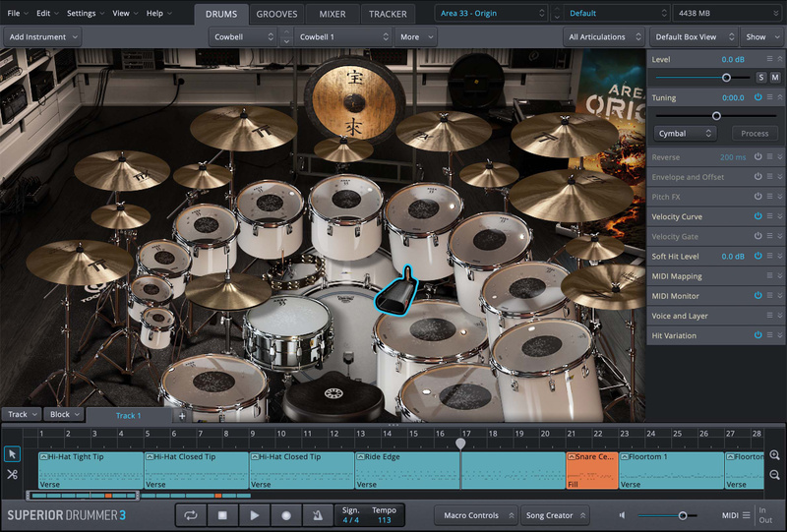This screenshot has height=532, width=787.
Task: Adjust the Tuning slider knob
Action: pos(716,116)
